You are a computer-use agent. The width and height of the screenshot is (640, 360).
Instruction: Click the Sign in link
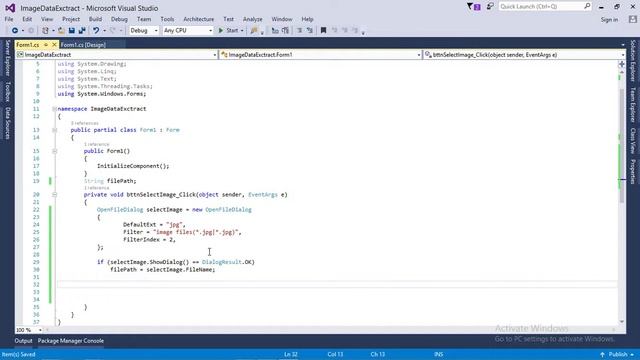click(x=609, y=20)
